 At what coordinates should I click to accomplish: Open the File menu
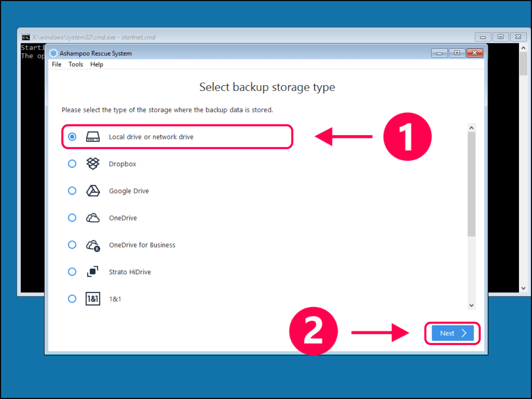click(x=57, y=64)
